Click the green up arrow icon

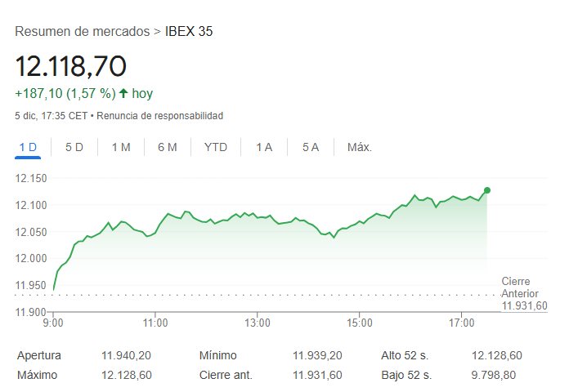coord(123,93)
